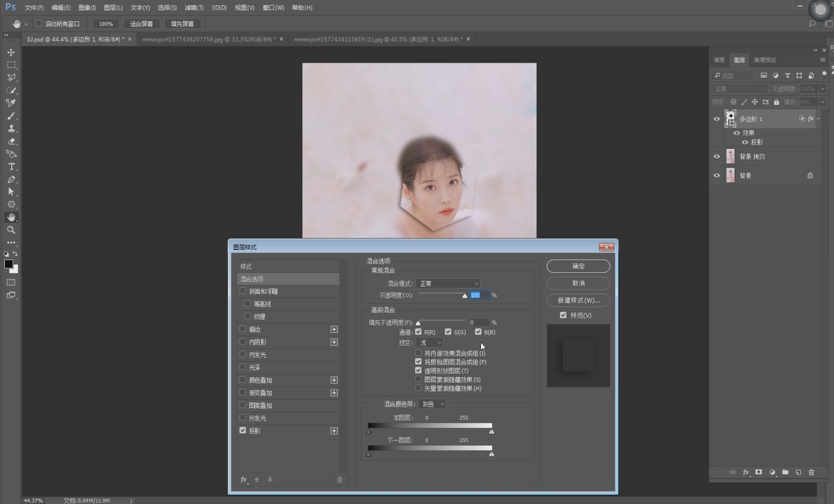The height and width of the screenshot is (504, 834).
Task: Select the Horizontal Type tool
Action: click(11, 167)
